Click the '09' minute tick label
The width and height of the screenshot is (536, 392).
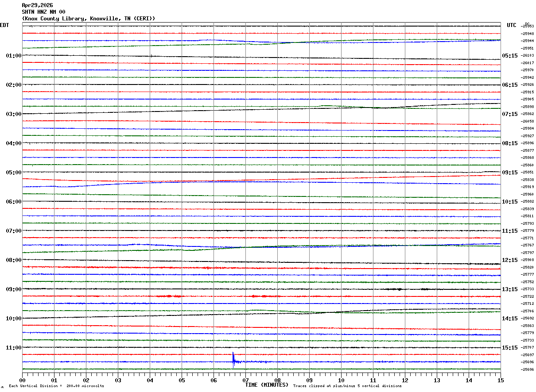pos(309,380)
